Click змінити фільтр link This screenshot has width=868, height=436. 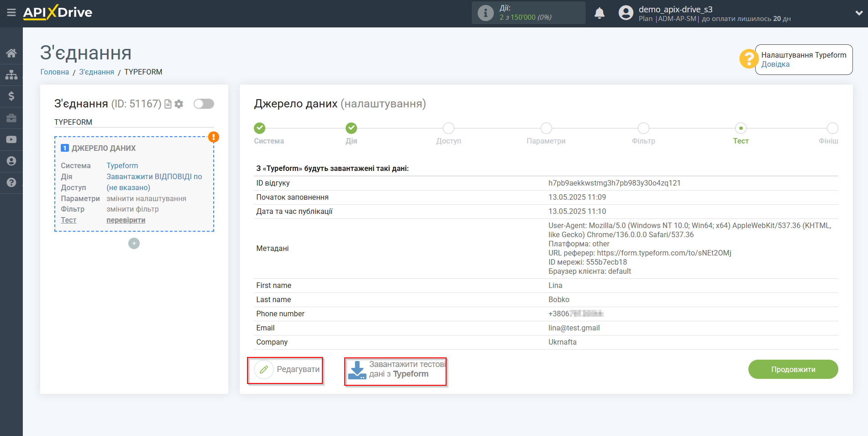[133, 209]
